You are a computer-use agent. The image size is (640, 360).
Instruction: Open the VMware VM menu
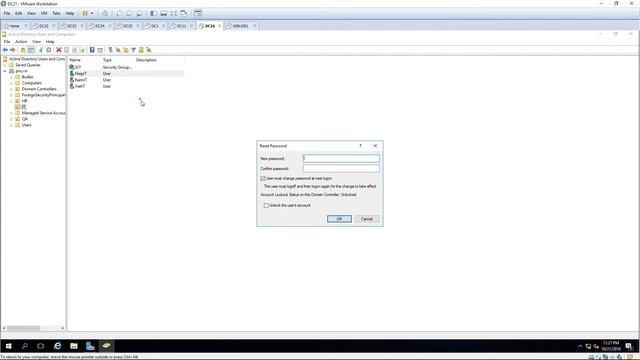pos(44,13)
